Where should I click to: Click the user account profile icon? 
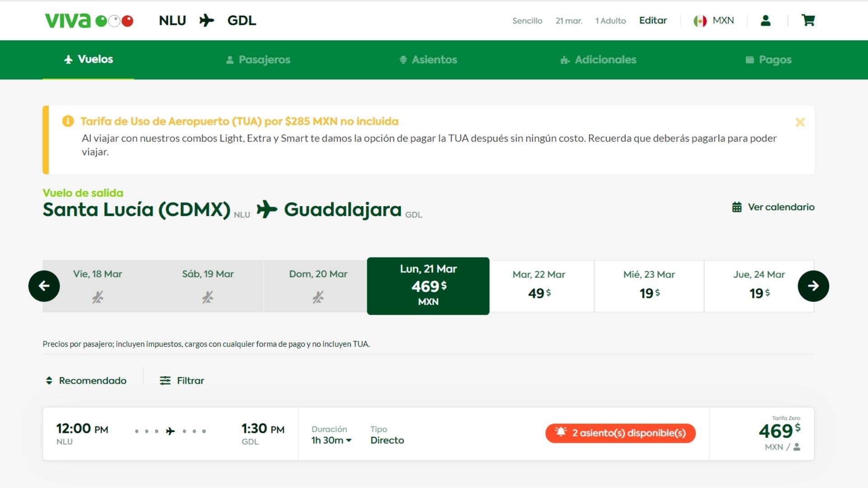(x=765, y=20)
